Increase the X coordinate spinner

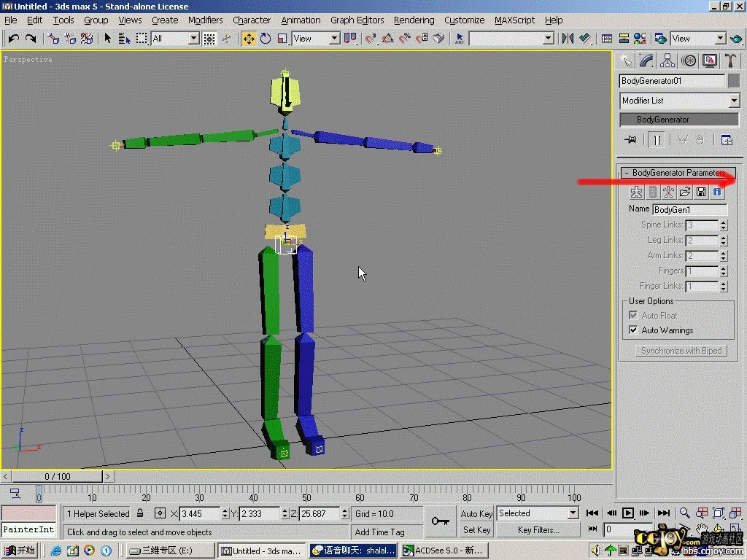(225, 510)
